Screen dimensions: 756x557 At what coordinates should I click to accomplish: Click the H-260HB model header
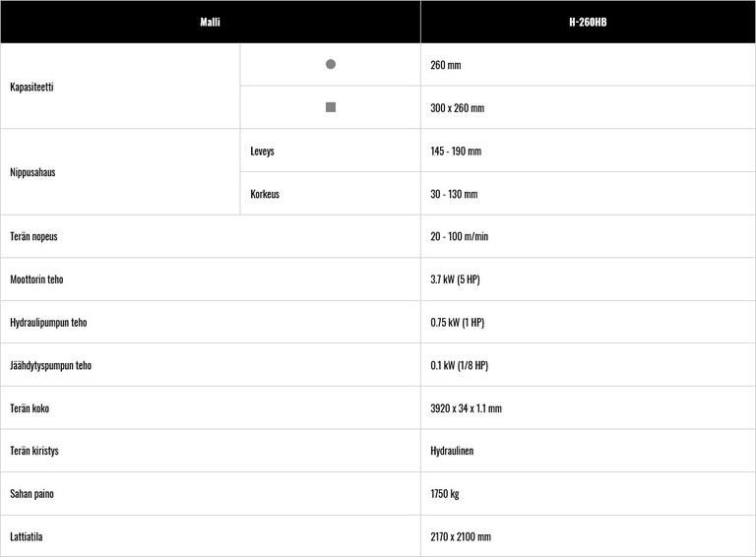(588, 22)
